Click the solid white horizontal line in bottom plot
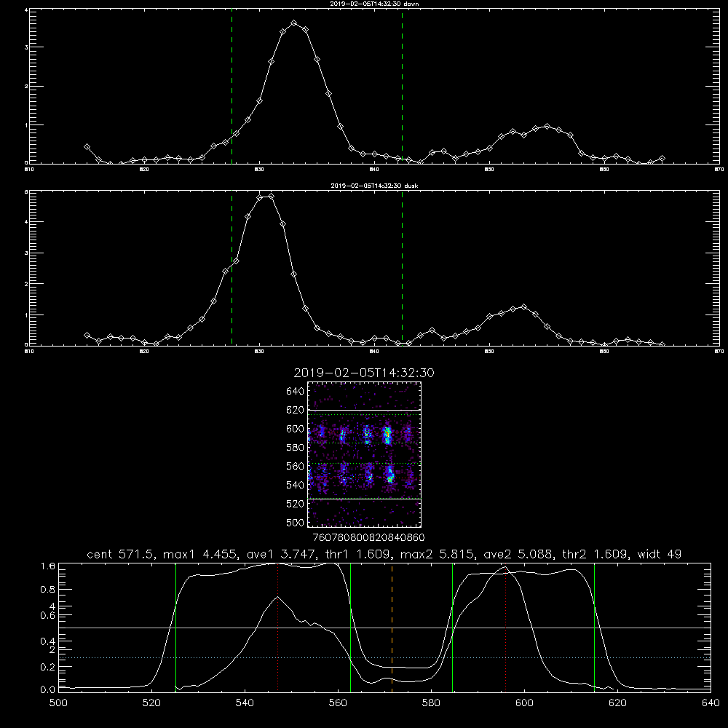 [384, 628]
